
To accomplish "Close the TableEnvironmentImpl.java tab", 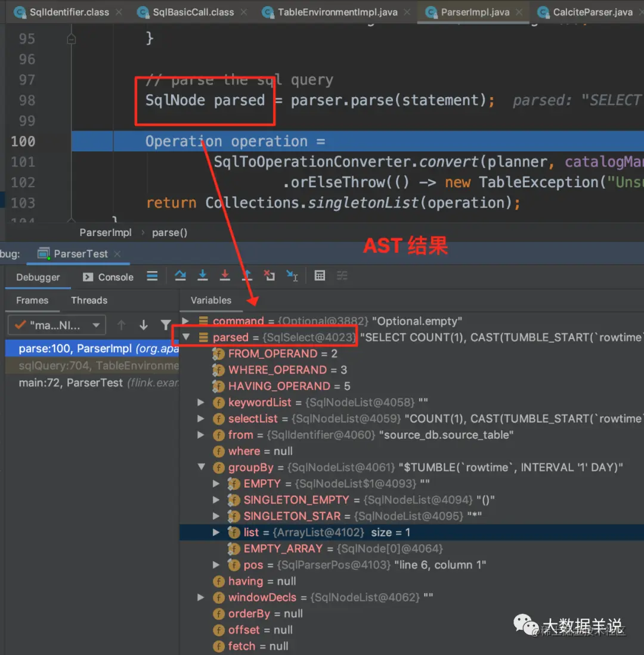I will click(407, 12).
